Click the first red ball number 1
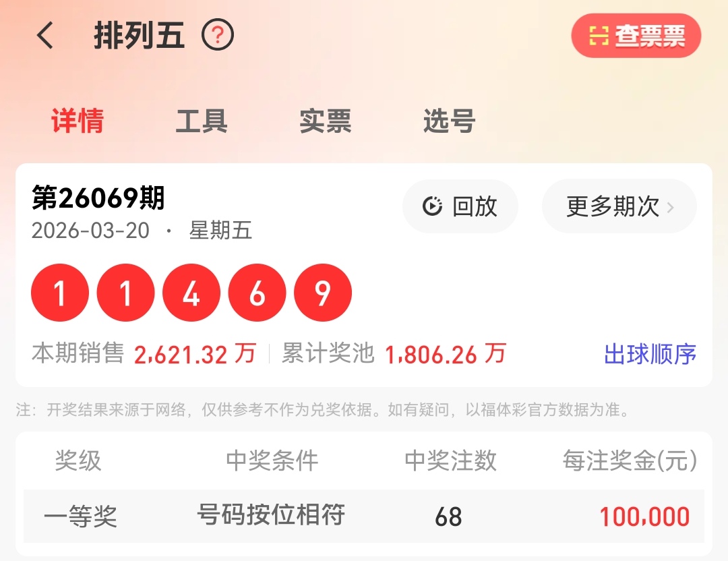728x561 pixels. pyautogui.click(x=60, y=293)
